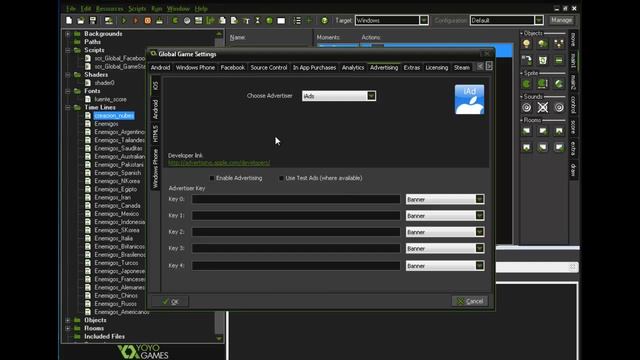This screenshot has width=640, height=360.
Task: Click the Create background toolbar icon
Action: (198, 20)
